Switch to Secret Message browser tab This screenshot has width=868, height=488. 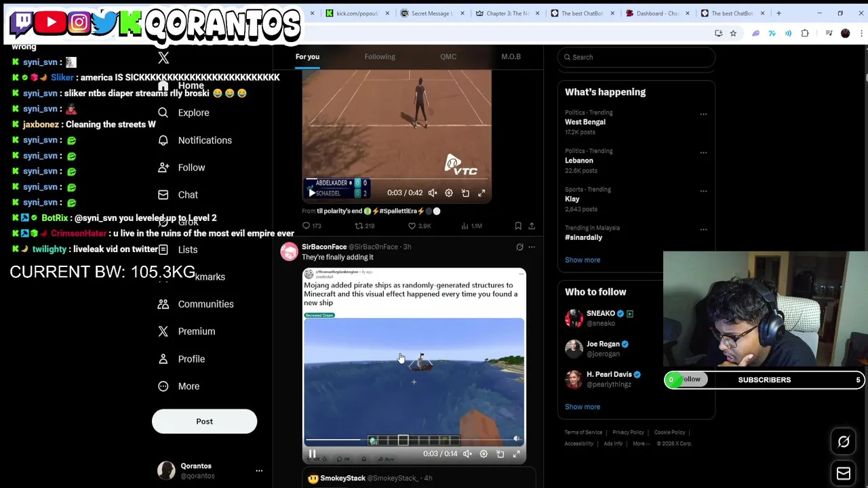[x=431, y=13]
